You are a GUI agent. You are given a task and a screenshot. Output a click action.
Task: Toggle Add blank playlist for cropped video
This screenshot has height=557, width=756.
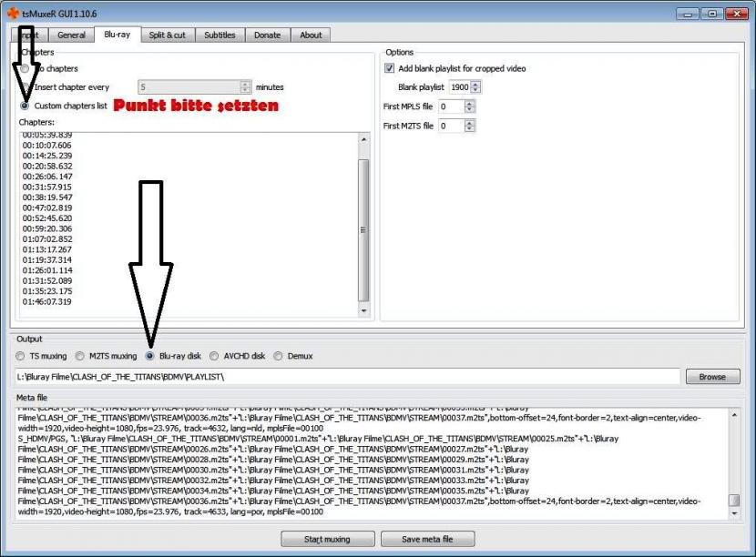pos(390,68)
